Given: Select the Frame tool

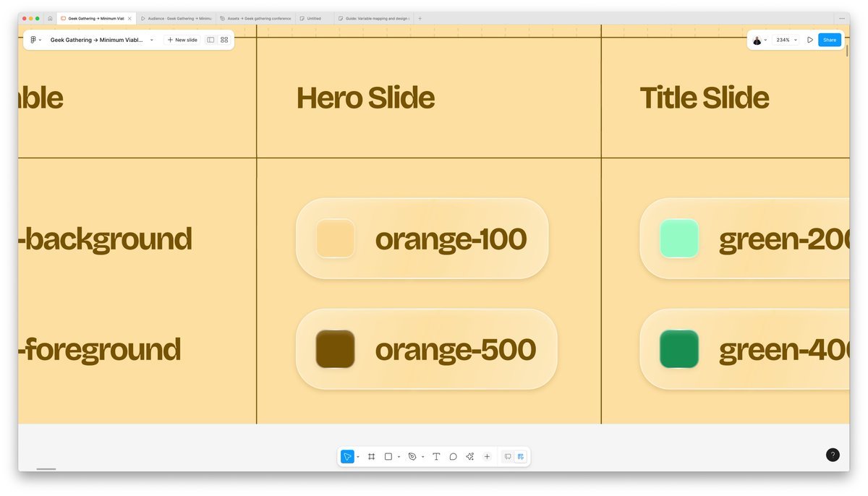Looking at the screenshot, I should pos(371,457).
